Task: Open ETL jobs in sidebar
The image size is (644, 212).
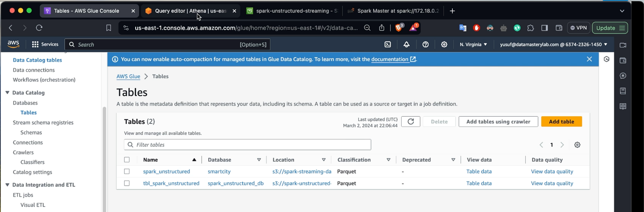Action: tap(23, 195)
